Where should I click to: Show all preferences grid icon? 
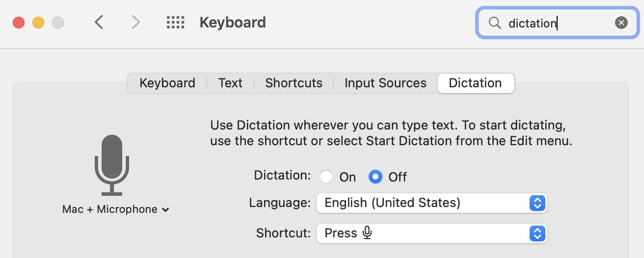pyautogui.click(x=175, y=23)
